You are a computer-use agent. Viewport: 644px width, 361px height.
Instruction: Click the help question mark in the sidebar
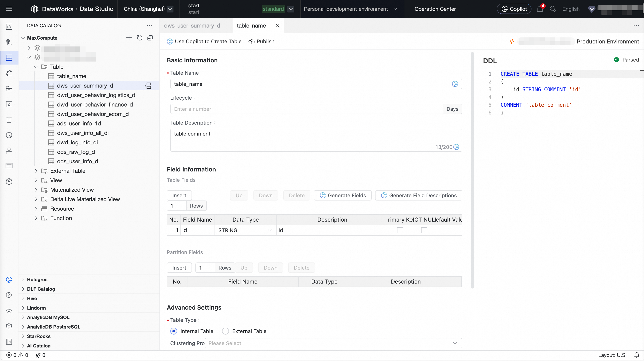pyautogui.click(x=9, y=295)
